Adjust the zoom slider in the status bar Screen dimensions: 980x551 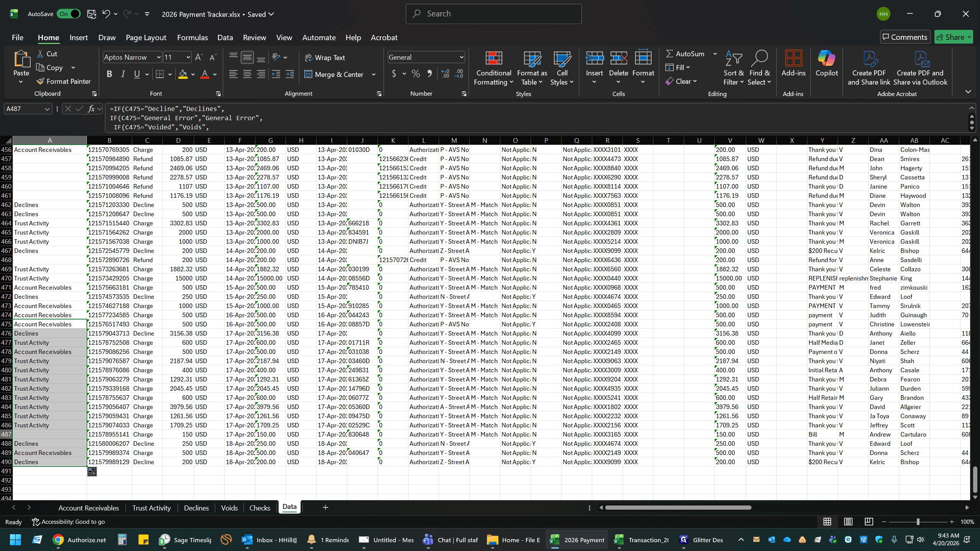click(x=918, y=522)
